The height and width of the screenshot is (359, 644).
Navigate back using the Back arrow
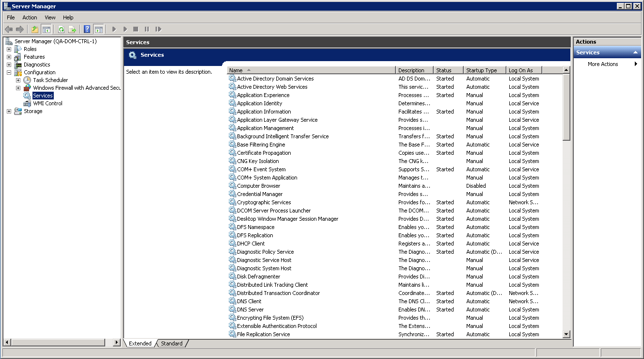click(x=8, y=29)
